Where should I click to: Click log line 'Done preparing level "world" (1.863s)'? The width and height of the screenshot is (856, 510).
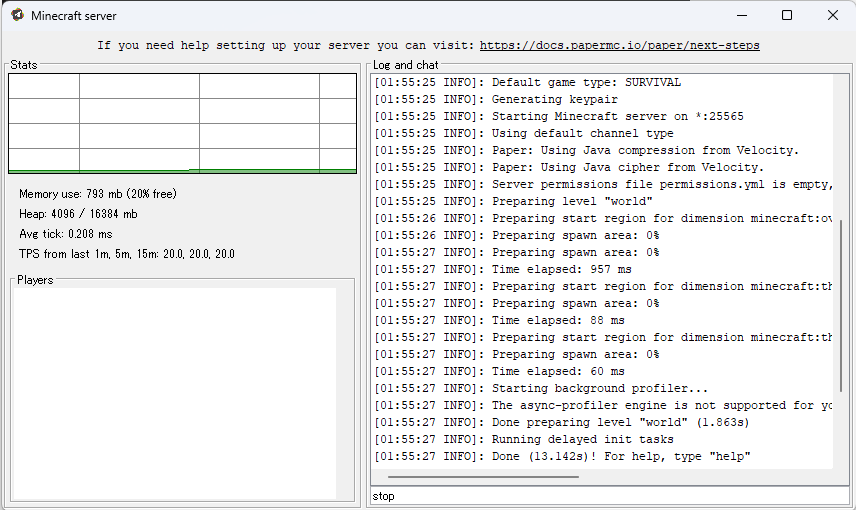(562, 422)
